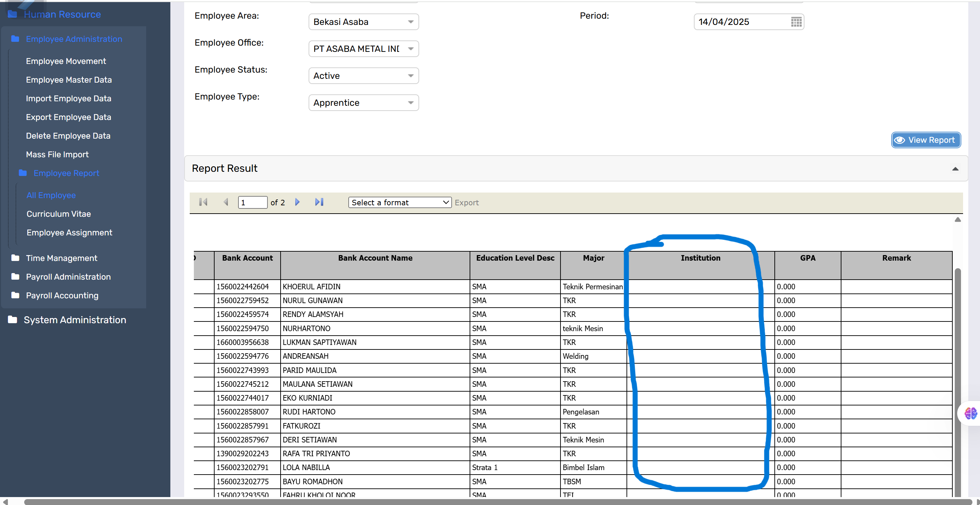Open Import Employee Data menu item
The width and height of the screenshot is (980, 505).
pyautogui.click(x=68, y=99)
